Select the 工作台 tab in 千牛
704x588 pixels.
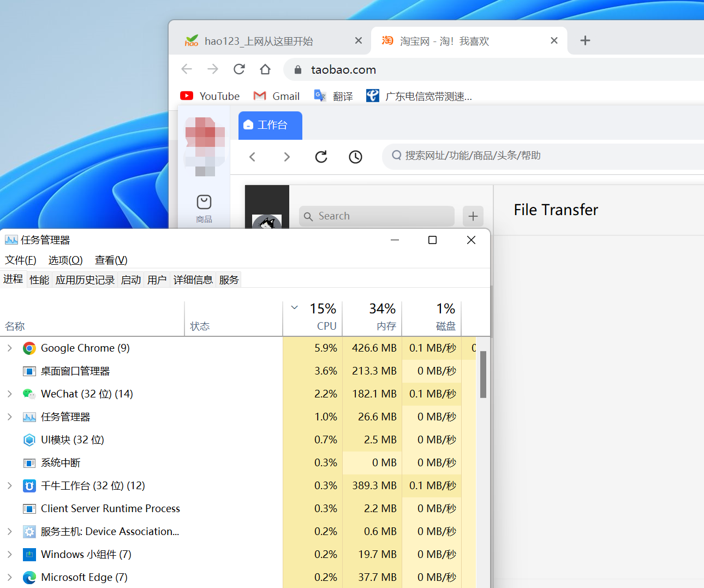(x=270, y=125)
